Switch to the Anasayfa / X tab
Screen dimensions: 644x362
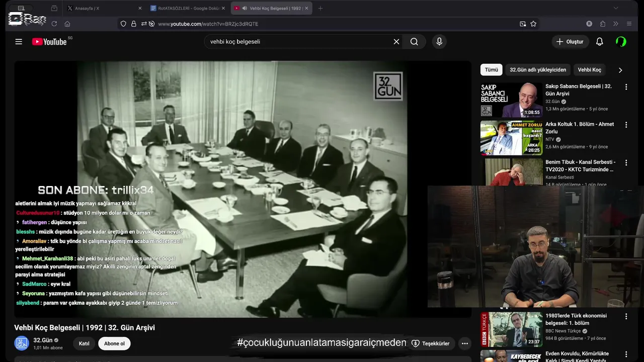coord(104,8)
